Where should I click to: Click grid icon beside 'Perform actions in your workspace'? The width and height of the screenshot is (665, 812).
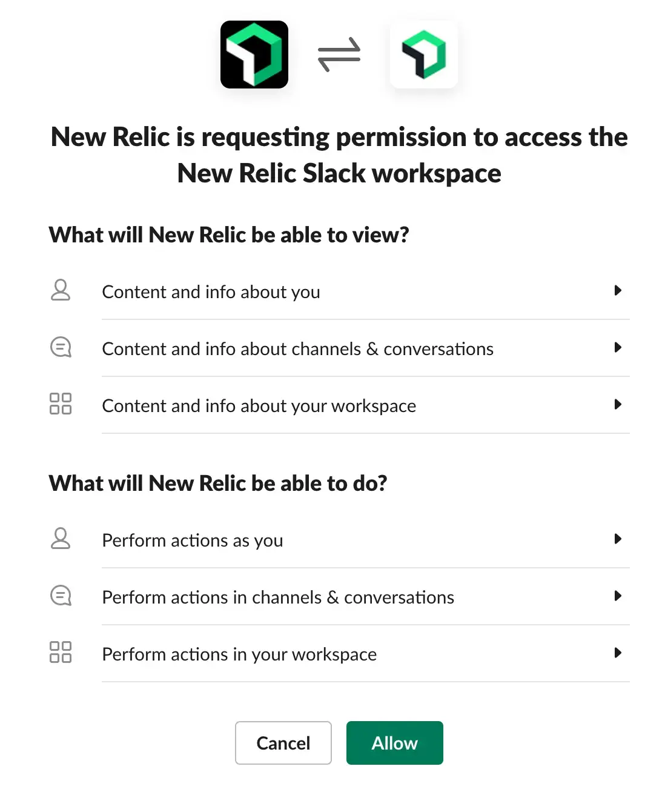61,652
